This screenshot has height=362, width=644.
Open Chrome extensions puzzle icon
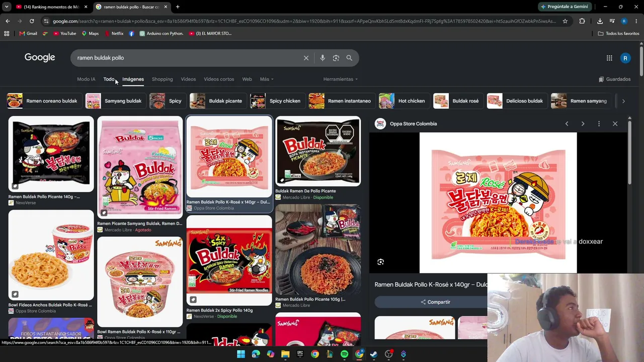(x=582, y=21)
